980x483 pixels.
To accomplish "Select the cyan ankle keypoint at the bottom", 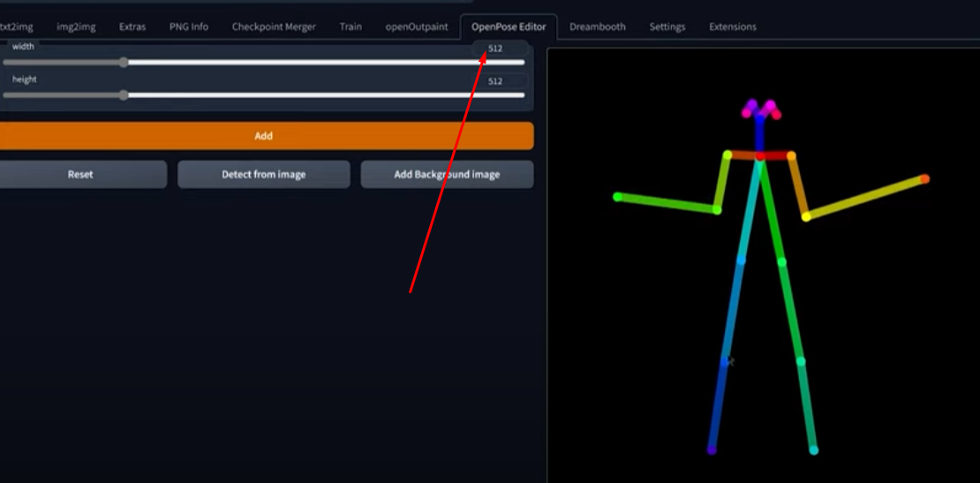I will [x=814, y=449].
